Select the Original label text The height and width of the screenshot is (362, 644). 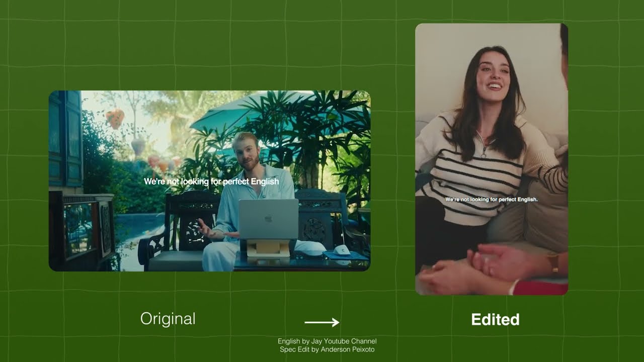pos(168,319)
